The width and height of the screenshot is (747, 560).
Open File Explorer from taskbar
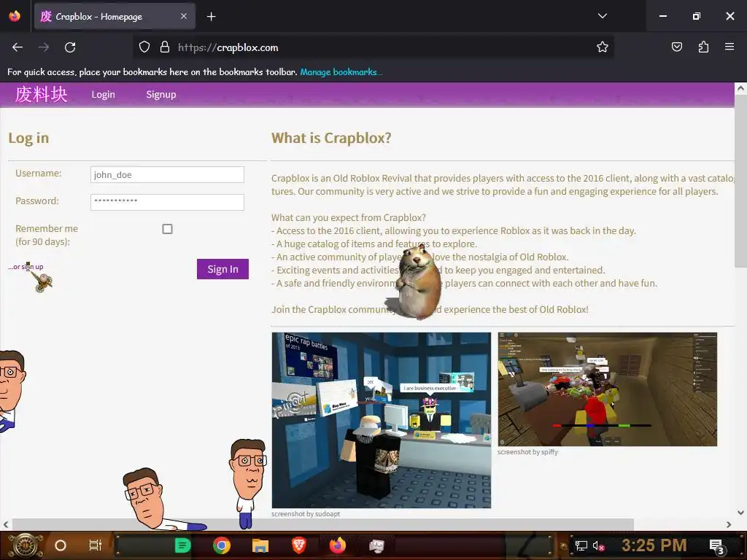tap(260, 545)
